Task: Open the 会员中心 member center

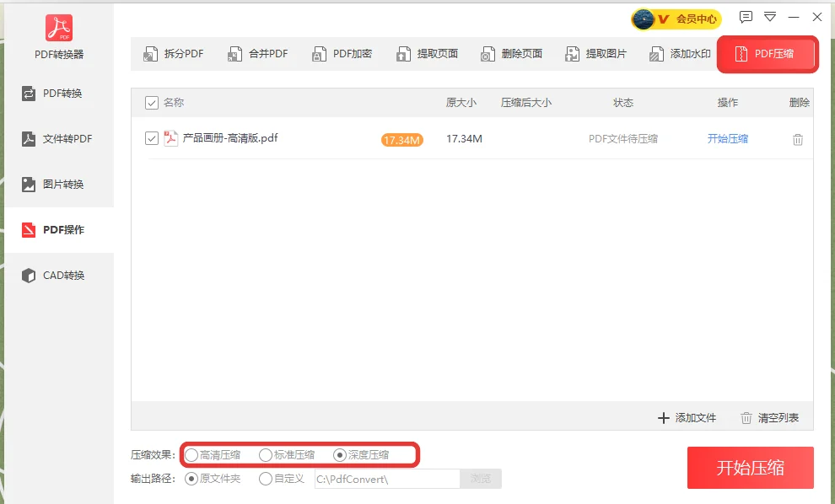Action: [x=696, y=19]
